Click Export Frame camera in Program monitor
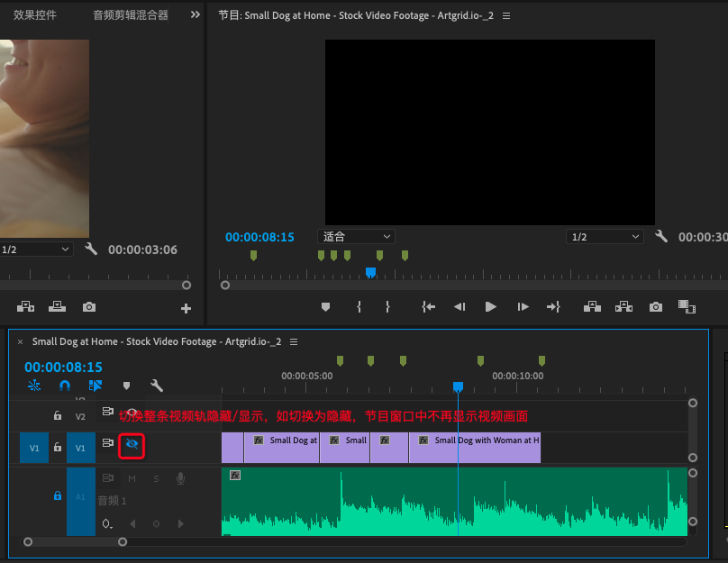The width and height of the screenshot is (728, 563). pyautogui.click(x=656, y=307)
